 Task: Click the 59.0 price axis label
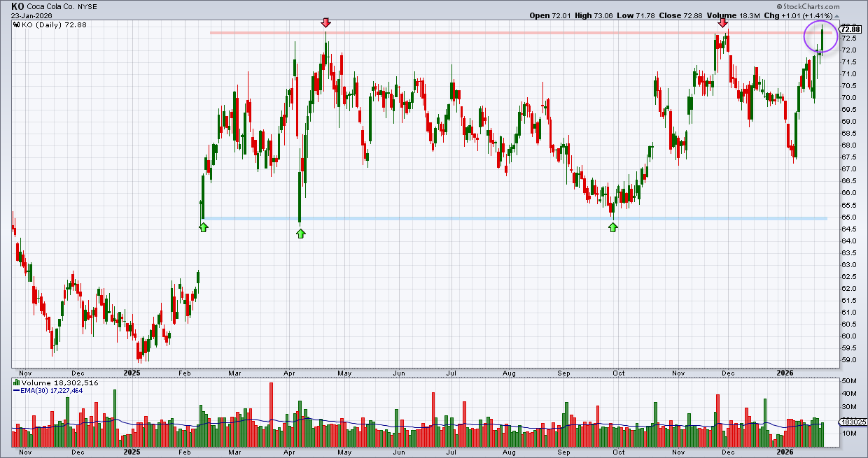coord(848,359)
